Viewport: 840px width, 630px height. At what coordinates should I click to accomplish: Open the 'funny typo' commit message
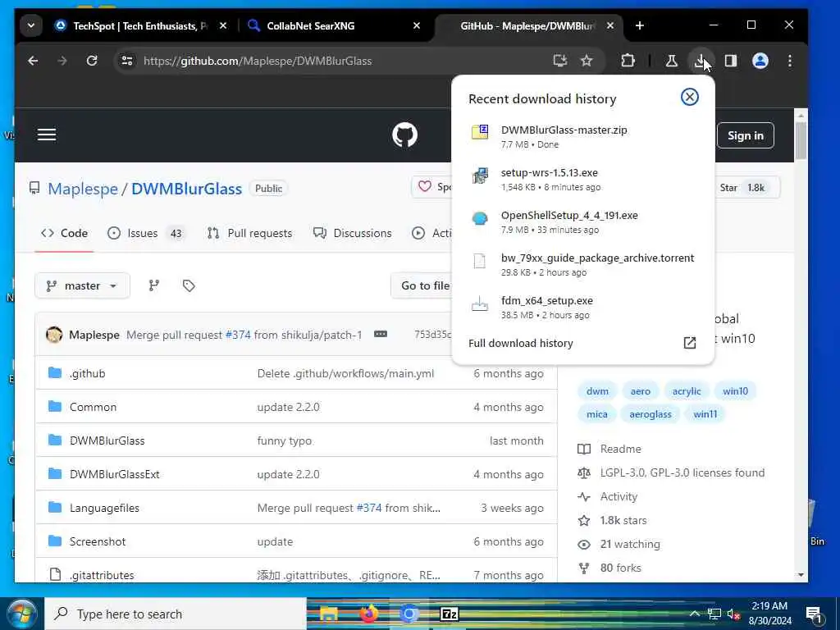pyautogui.click(x=285, y=441)
